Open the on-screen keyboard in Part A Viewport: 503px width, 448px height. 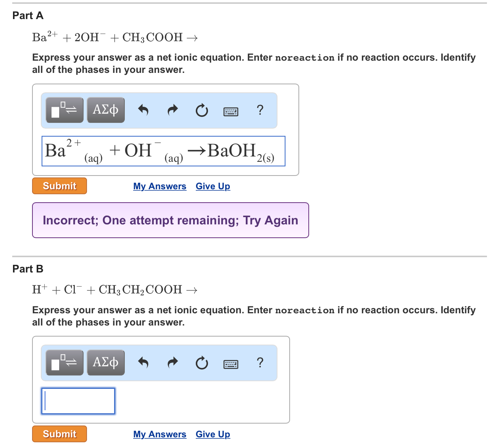click(231, 111)
